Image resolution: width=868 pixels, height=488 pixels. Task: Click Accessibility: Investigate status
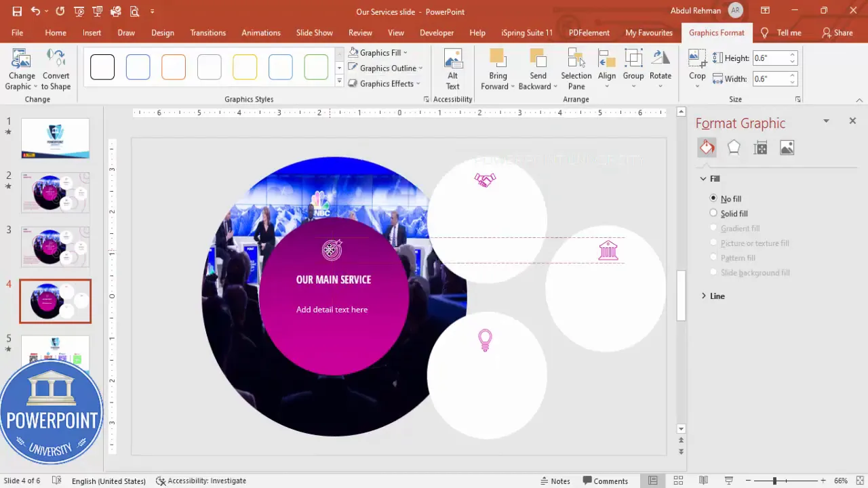coord(201,481)
